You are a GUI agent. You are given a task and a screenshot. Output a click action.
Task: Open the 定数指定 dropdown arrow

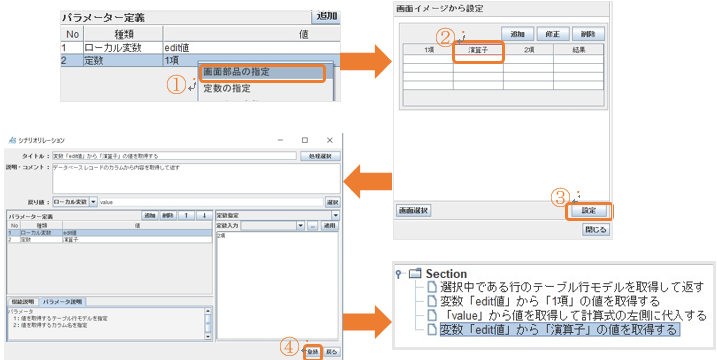335,215
